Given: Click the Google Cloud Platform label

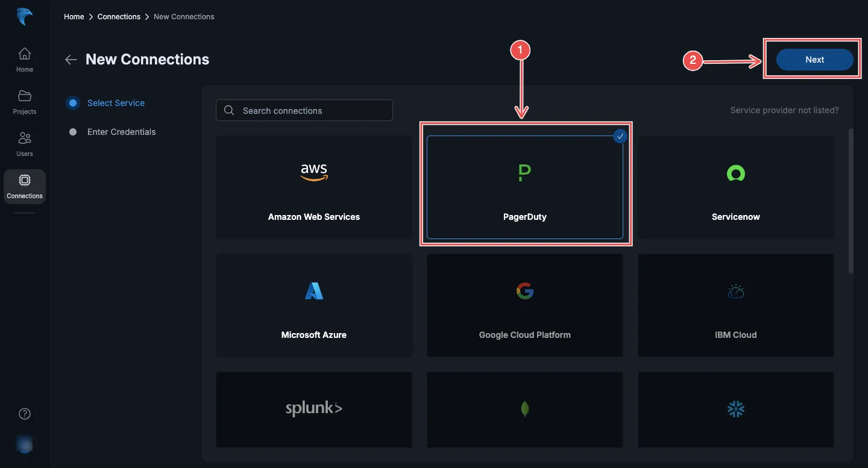Looking at the screenshot, I should [525, 335].
